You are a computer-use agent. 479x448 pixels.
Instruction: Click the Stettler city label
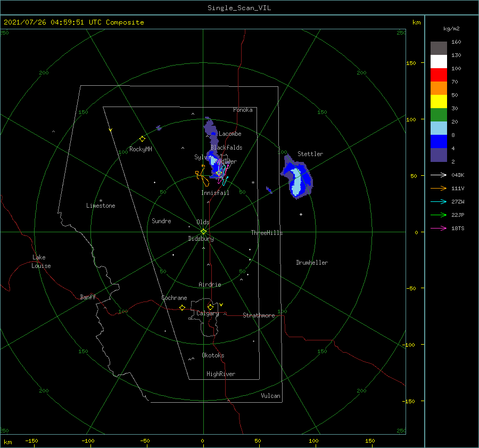pyautogui.click(x=310, y=154)
